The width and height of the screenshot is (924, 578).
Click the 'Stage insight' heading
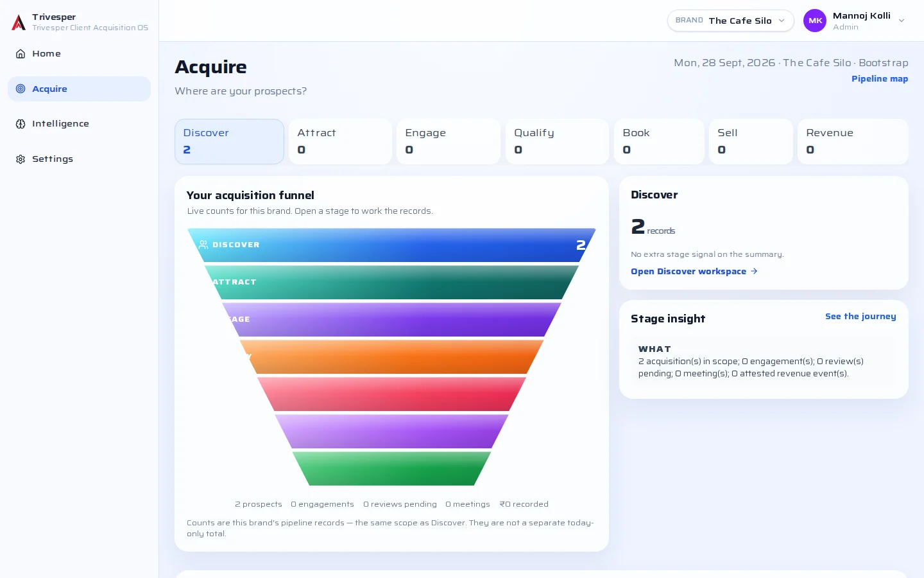(x=668, y=319)
